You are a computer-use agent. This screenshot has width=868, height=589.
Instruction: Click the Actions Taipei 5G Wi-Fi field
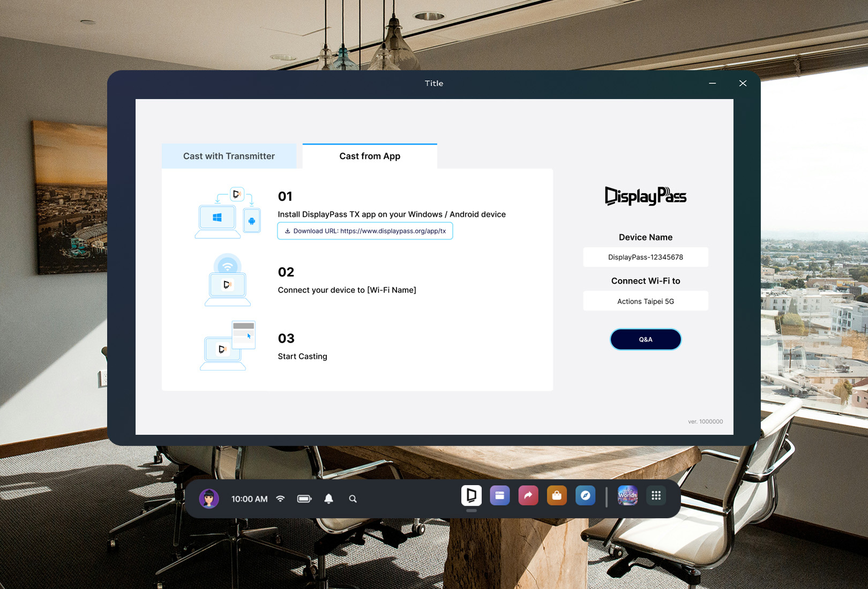point(646,301)
